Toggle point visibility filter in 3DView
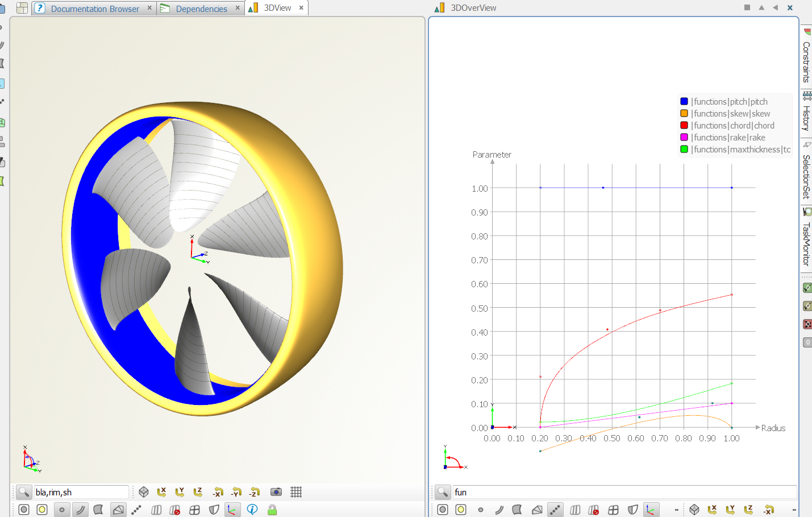Viewport: 812px width, 517px height. pos(62,510)
